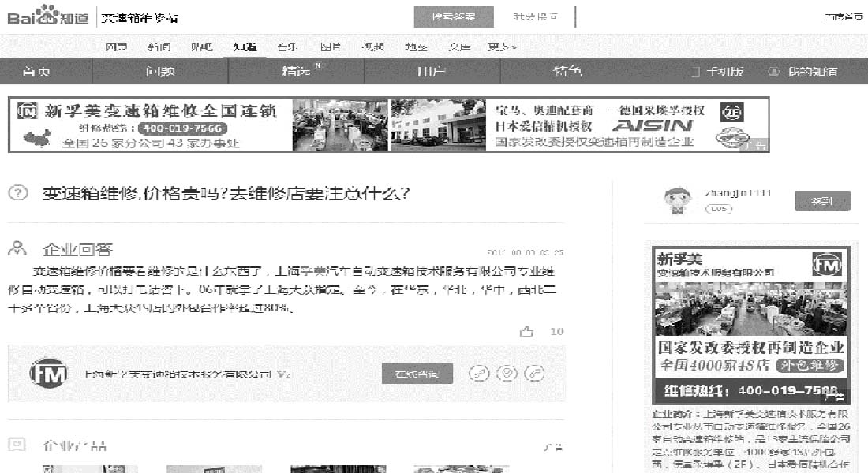Click the 企业产品 section icon
The image size is (868, 473).
coord(17,444)
